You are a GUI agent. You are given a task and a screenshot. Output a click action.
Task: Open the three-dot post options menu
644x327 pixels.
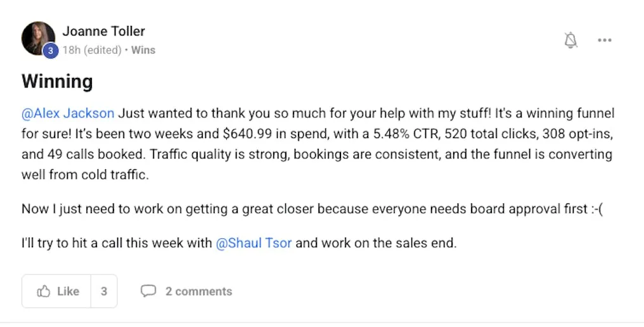pos(604,41)
